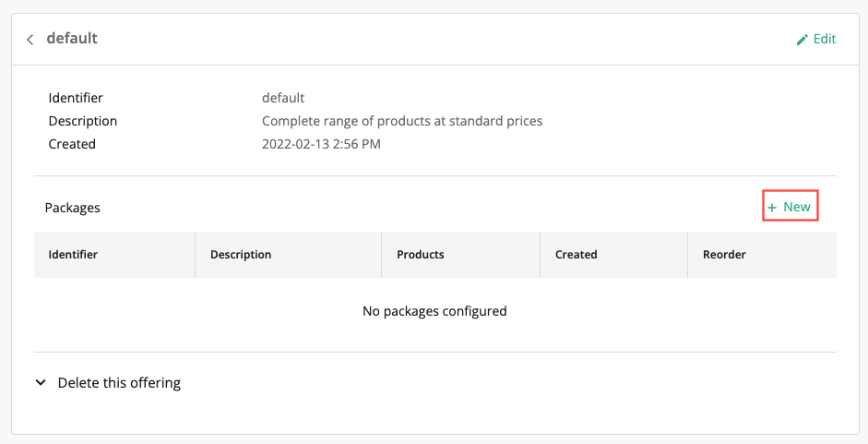Click the Packages section heading
This screenshot has height=444, width=868.
[x=73, y=208]
